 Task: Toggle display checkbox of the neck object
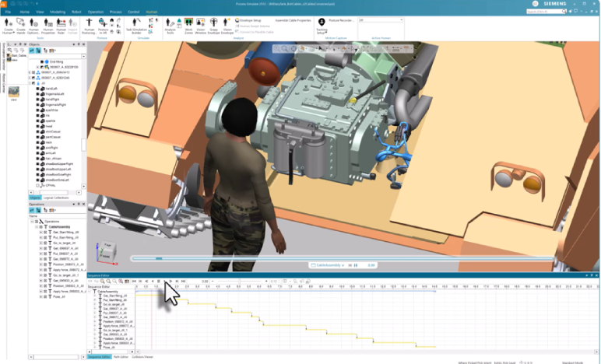coord(37,142)
